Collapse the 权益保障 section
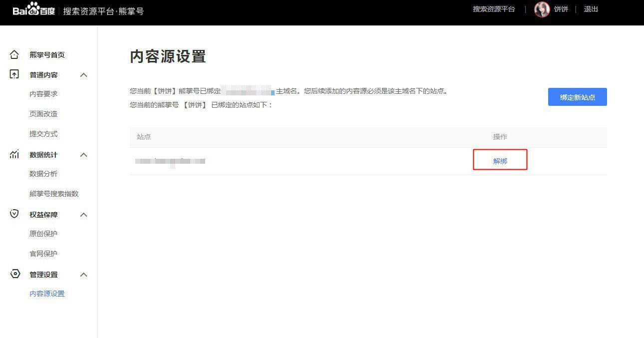The height and width of the screenshot is (338, 644). pos(83,214)
